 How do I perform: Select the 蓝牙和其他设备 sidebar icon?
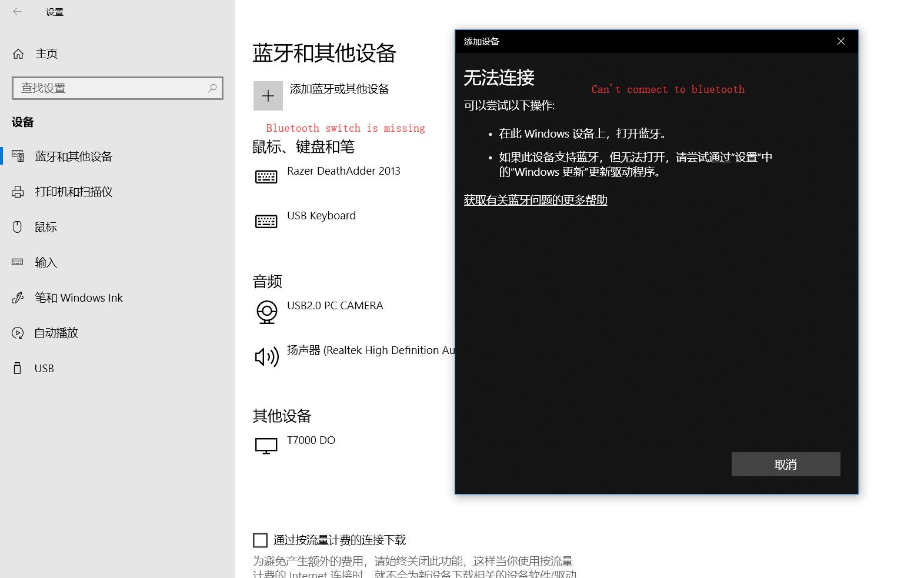pos(18,156)
